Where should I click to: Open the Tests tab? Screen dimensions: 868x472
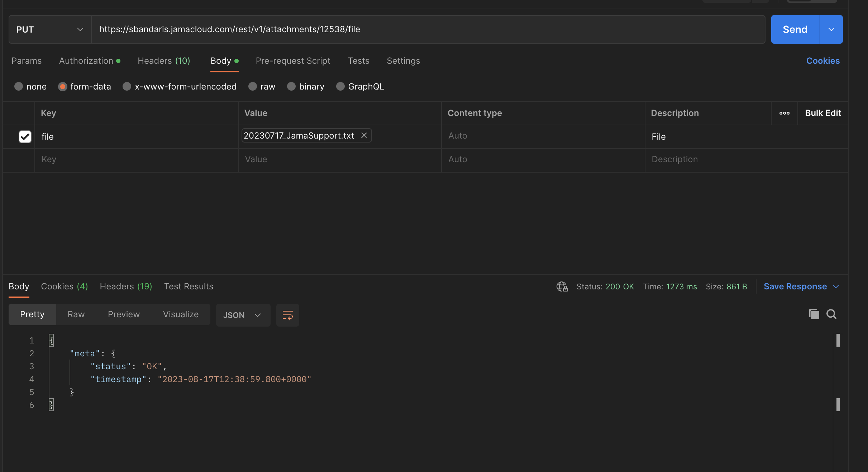tap(358, 61)
